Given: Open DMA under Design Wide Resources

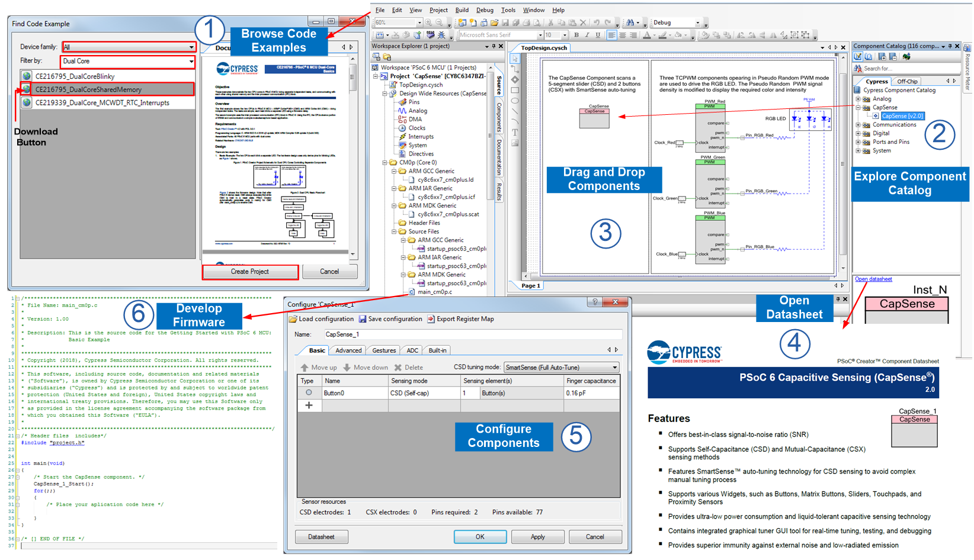Looking at the screenshot, I should 415,119.
